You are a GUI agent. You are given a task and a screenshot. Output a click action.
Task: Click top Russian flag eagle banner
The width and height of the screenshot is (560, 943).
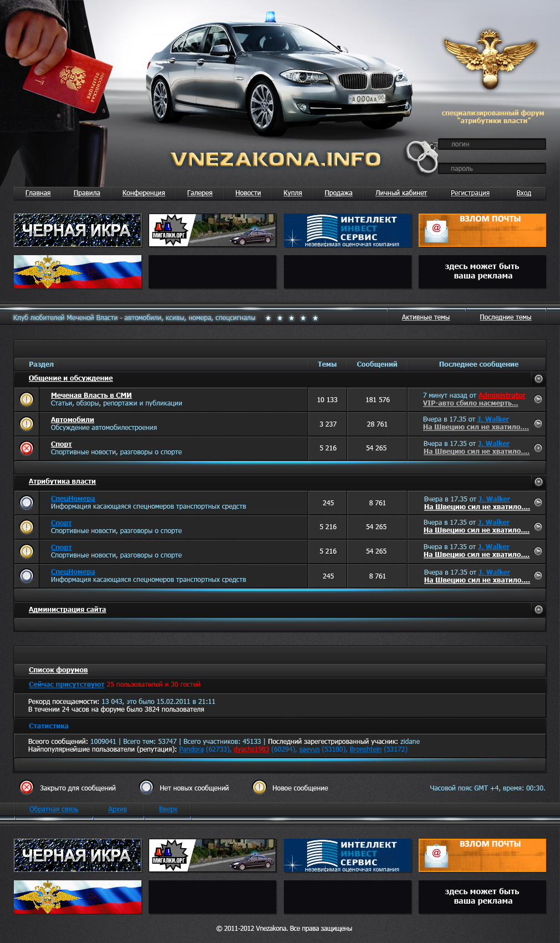click(78, 272)
